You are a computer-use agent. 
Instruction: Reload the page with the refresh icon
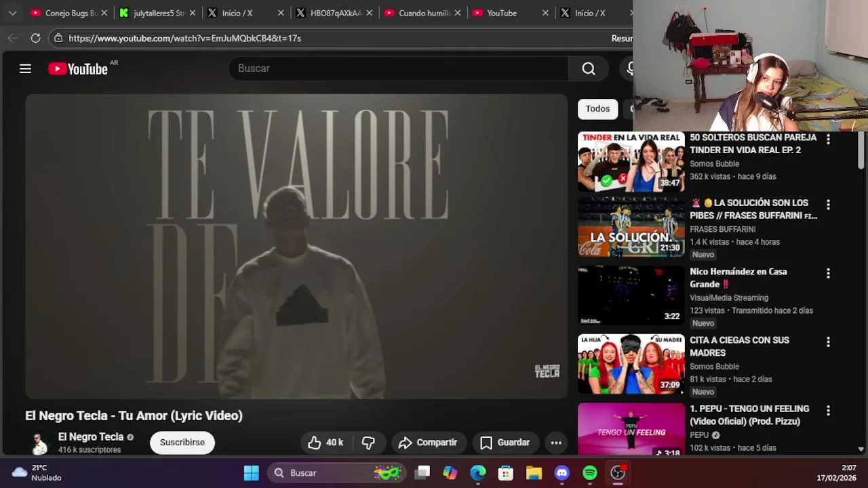[x=35, y=38]
